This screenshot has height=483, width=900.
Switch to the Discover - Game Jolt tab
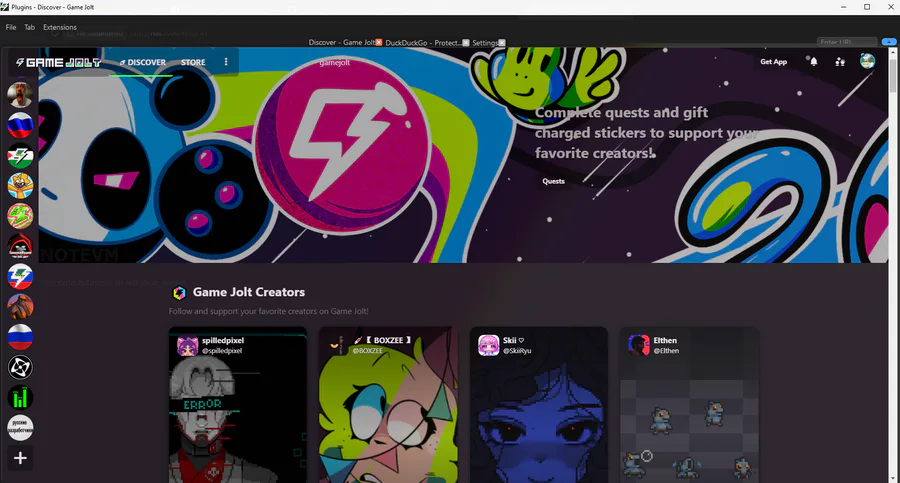coord(342,42)
